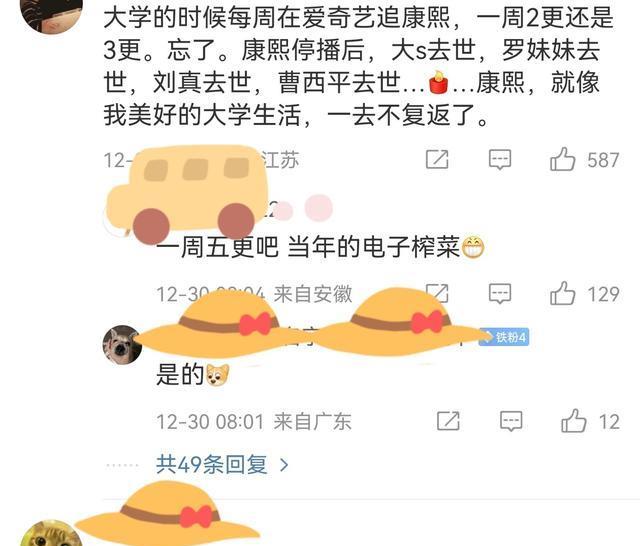The width and height of the screenshot is (640, 546).
Task: Select the 一周五更吧 当年的电子榨菜 comment text
Action: pos(320,247)
